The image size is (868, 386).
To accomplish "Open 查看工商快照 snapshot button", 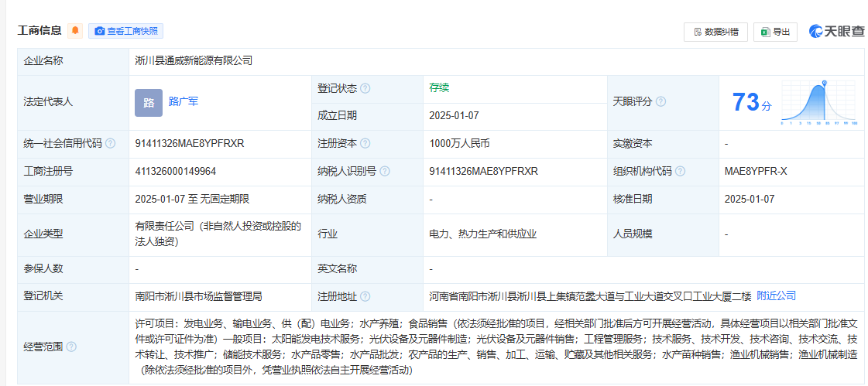I will click(x=125, y=31).
